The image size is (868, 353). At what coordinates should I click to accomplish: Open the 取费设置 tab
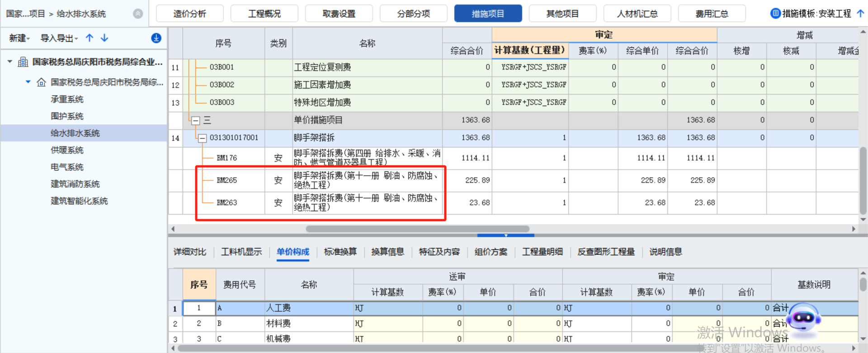339,14
